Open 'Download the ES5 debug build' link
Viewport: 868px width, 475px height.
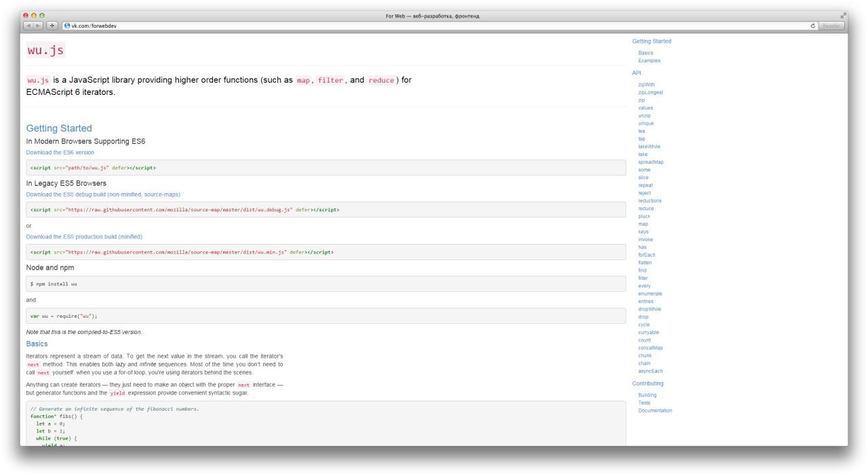[103, 194]
